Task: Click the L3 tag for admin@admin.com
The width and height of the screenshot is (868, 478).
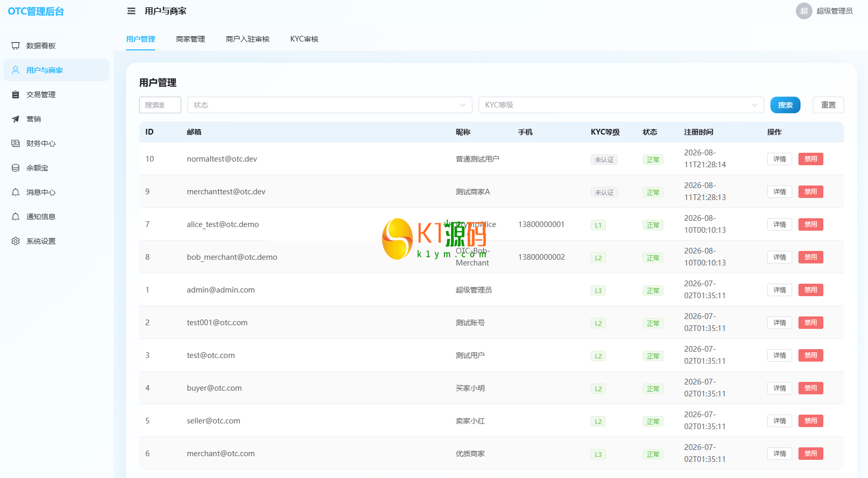Action: [x=598, y=290]
